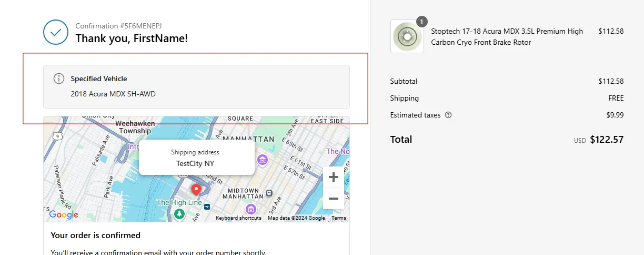Click the green park icon on map
644x255 pixels.
pyautogui.click(x=180, y=213)
